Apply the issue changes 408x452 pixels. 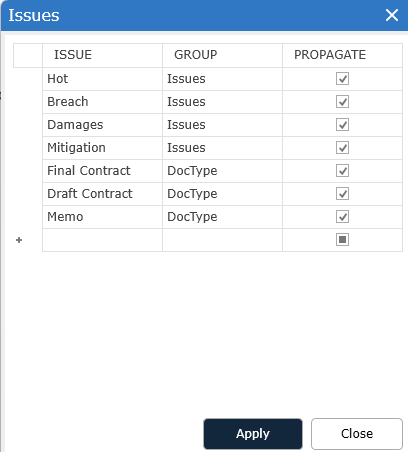click(253, 434)
